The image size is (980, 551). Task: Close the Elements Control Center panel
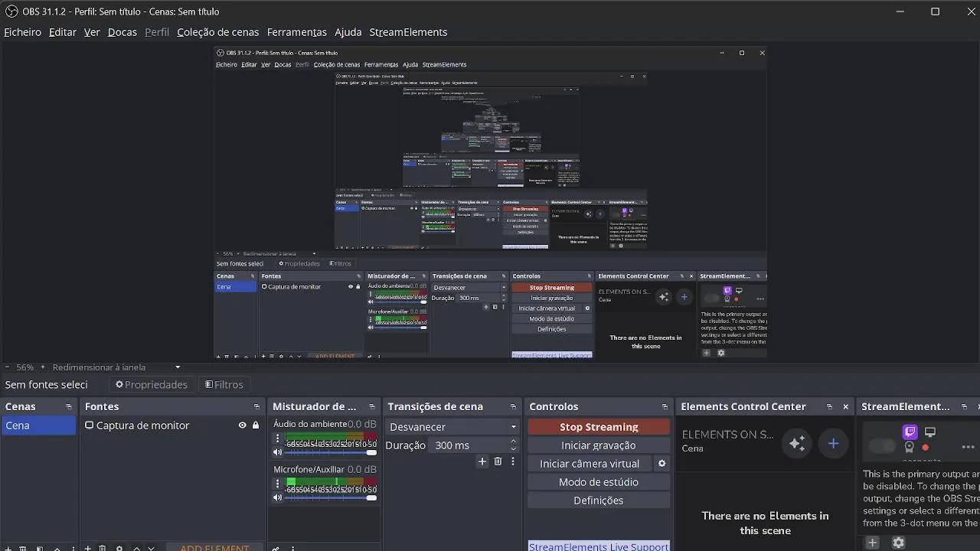click(846, 407)
